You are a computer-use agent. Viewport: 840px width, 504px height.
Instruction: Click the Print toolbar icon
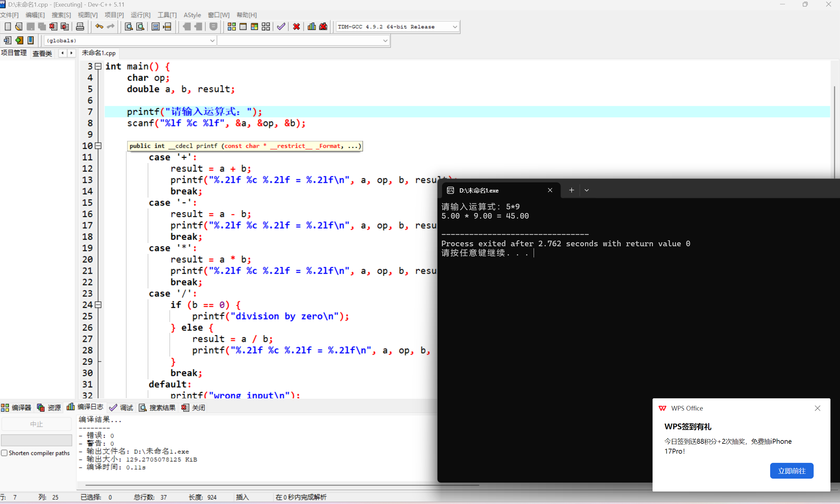(x=80, y=26)
